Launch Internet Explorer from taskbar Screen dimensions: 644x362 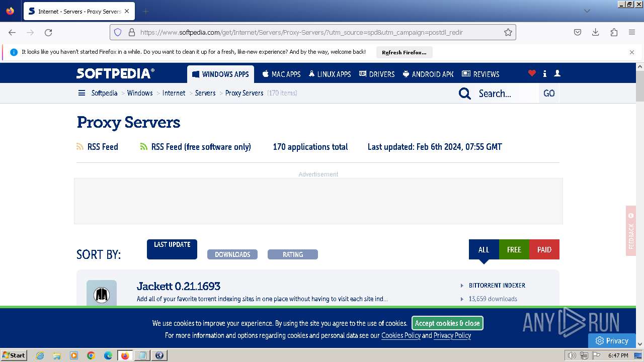(x=40, y=355)
